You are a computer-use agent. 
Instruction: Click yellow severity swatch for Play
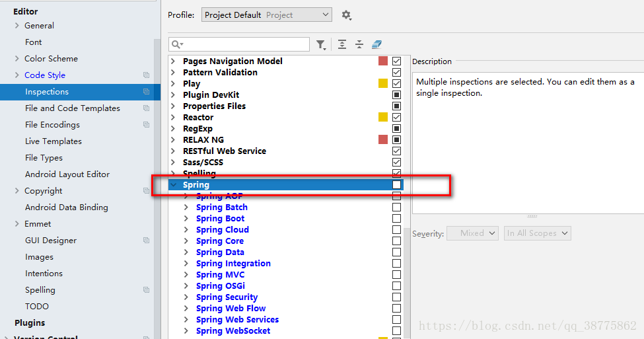click(383, 83)
